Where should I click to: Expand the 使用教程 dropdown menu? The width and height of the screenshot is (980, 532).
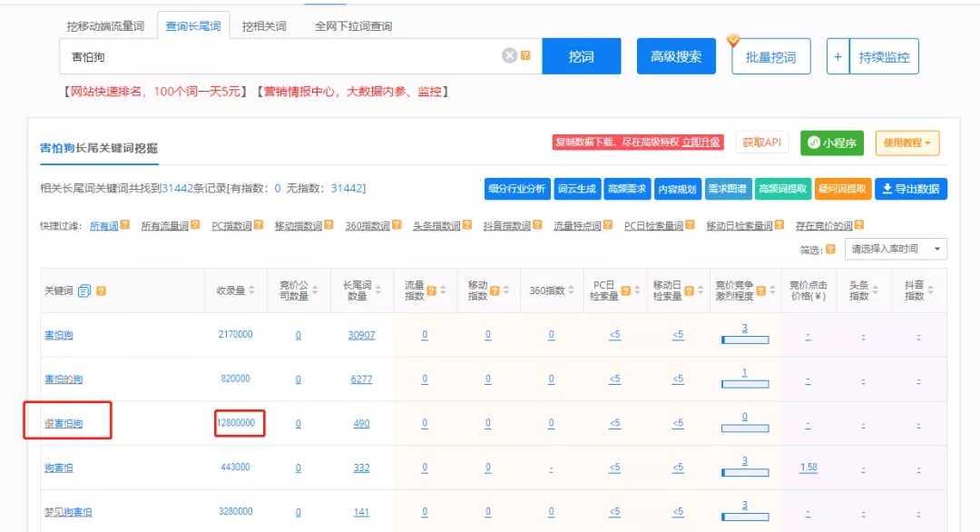[x=907, y=143]
